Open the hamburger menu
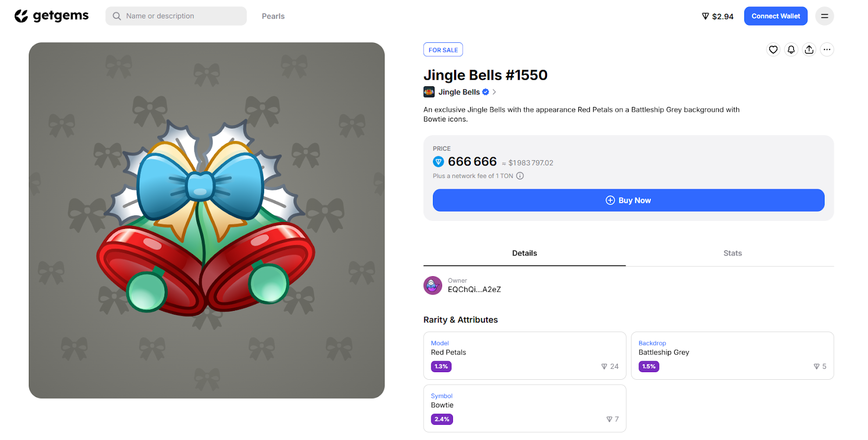 pos(824,16)
